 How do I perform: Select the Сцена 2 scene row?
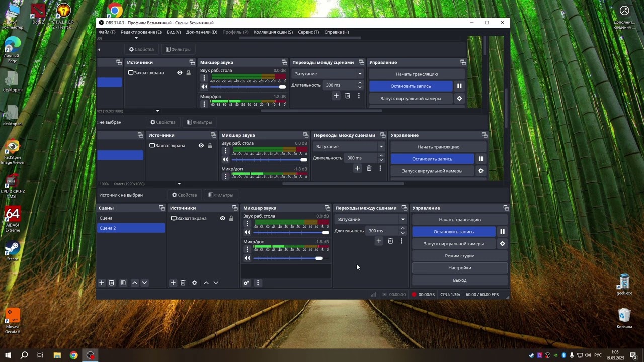pos(131,228)
